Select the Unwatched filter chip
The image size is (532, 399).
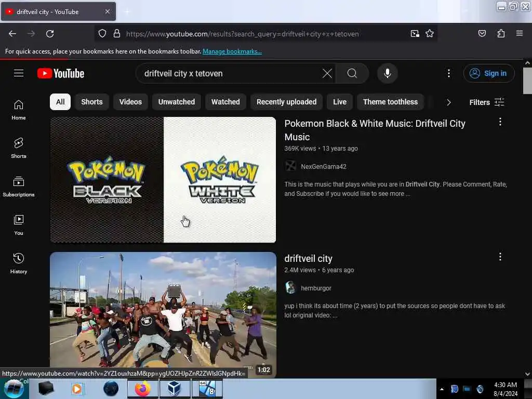[177, 102]
